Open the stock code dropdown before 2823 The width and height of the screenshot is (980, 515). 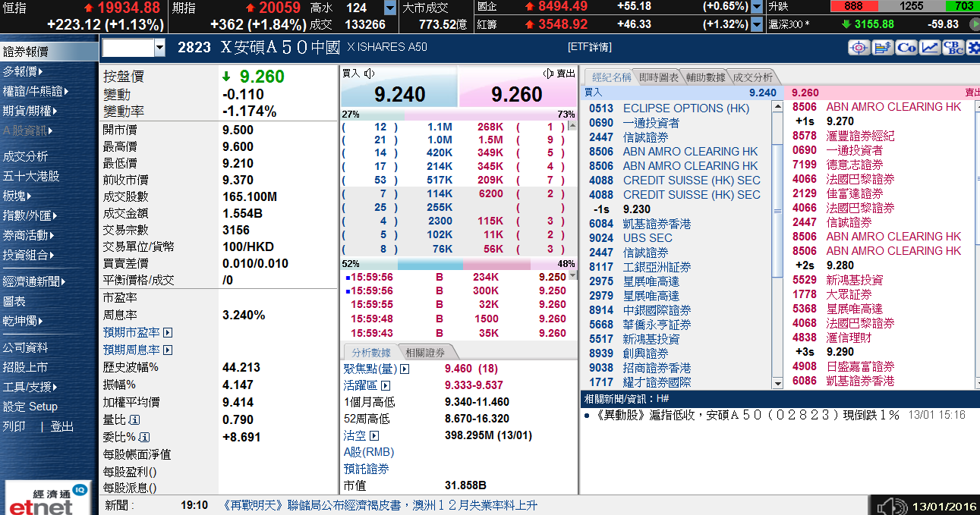click(x=159, y=49)
